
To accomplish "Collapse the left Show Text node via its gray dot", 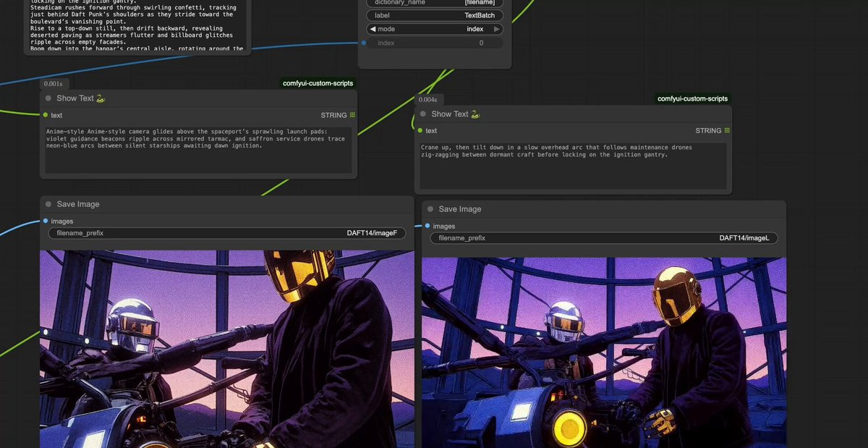I will (48, 98).
